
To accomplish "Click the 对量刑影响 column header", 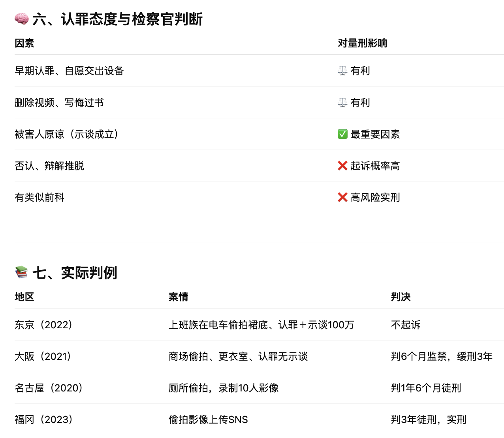I will [x=362, y=43].
